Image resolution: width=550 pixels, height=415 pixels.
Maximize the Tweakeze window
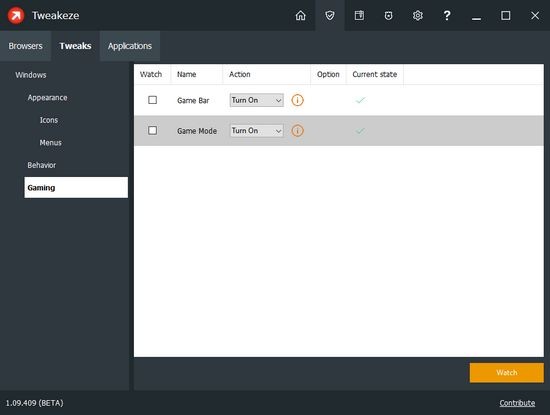(x=505, y=15)
